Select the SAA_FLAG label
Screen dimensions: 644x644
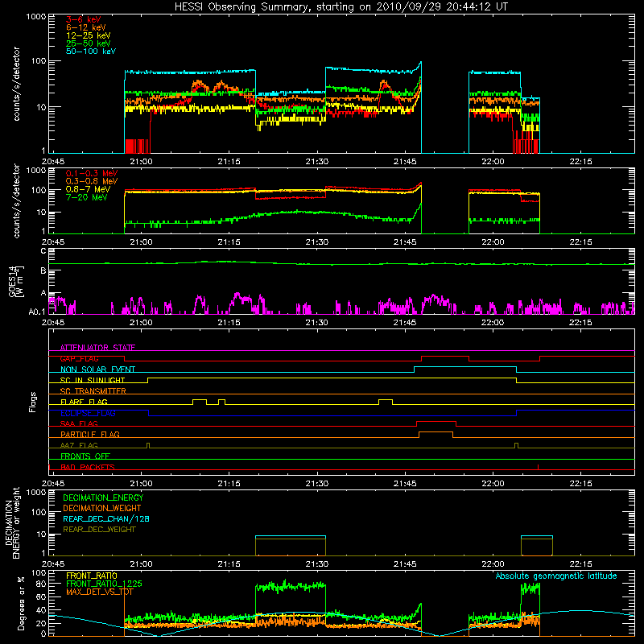click(79, 423)
